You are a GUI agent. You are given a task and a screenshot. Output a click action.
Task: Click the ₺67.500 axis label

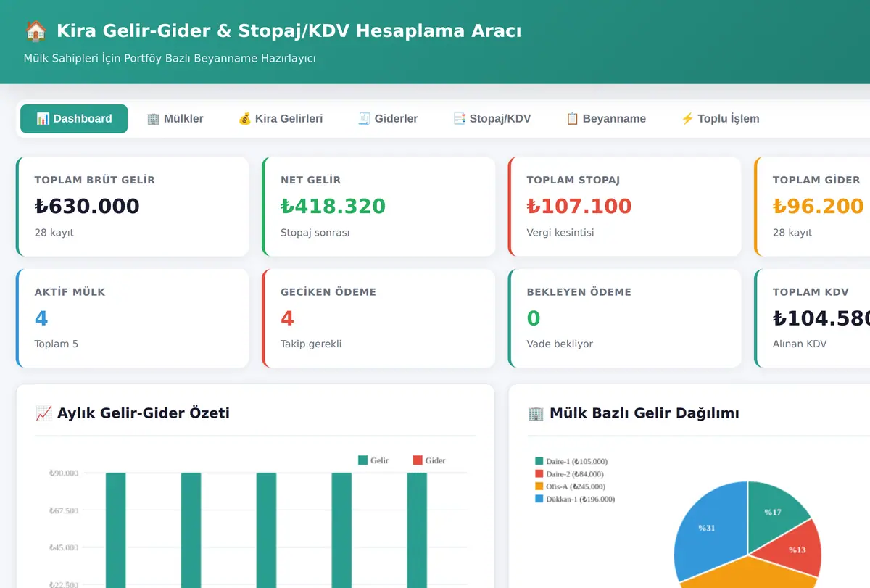pos(64,510)
